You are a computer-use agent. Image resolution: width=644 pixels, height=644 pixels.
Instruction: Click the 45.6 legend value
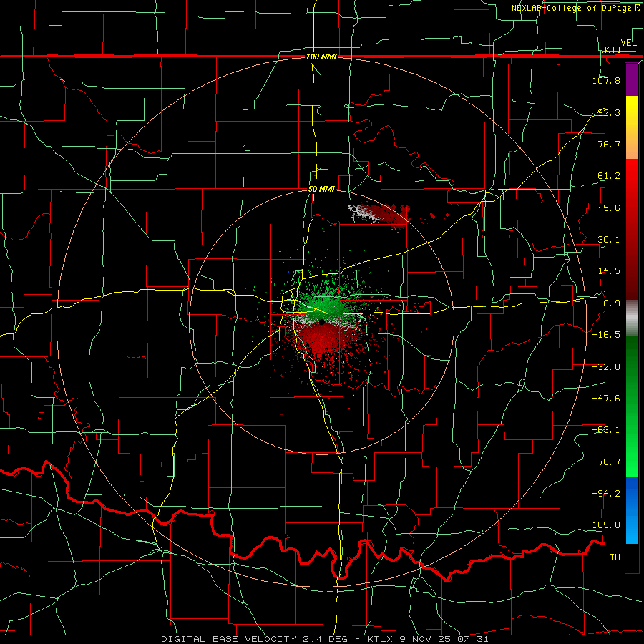pyautogui.click(x=609, y=208)
